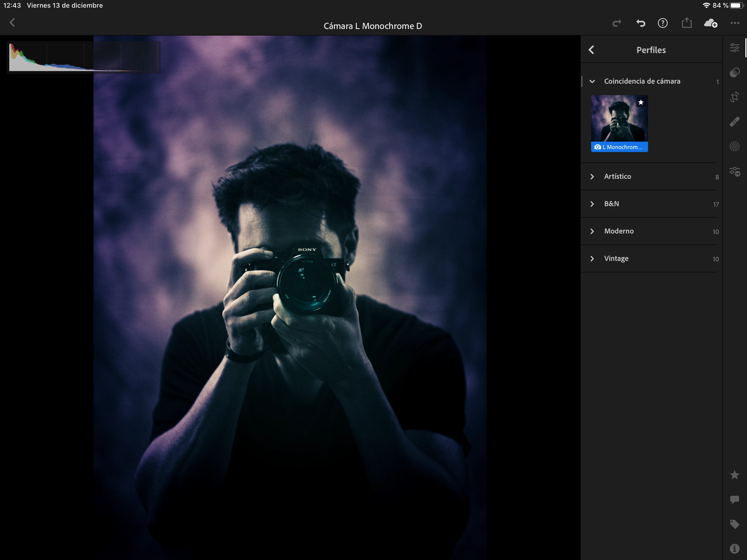The height and width of the screenshot is (560, 747).
Task: Select the L Monochrome profile thumbnail
Action: tap(619, 123)
